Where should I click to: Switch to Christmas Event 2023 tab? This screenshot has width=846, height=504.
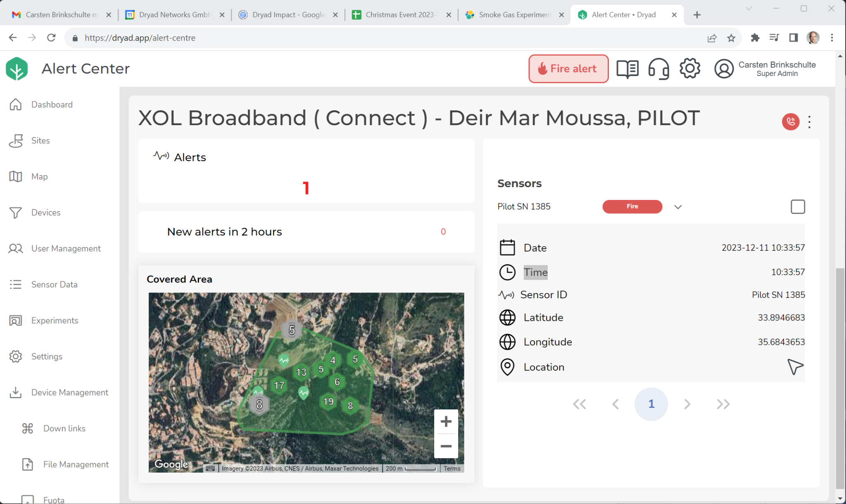(401, 15)
